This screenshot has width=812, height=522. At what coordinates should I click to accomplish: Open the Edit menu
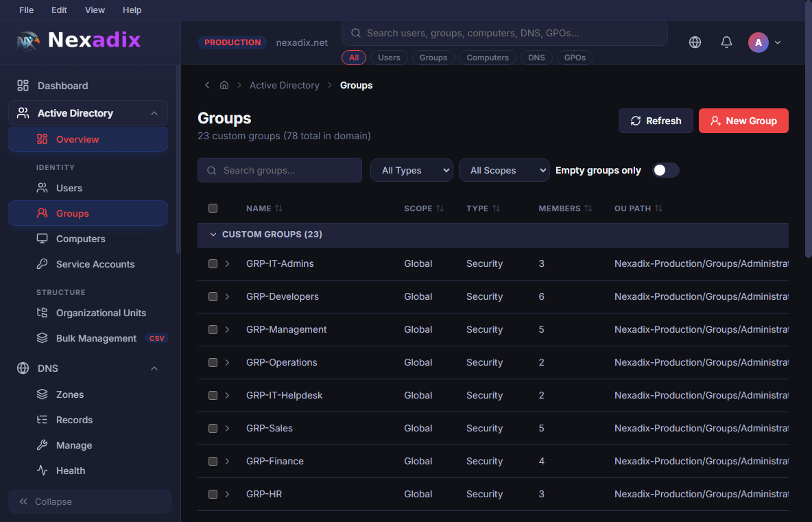pos(59,10)
